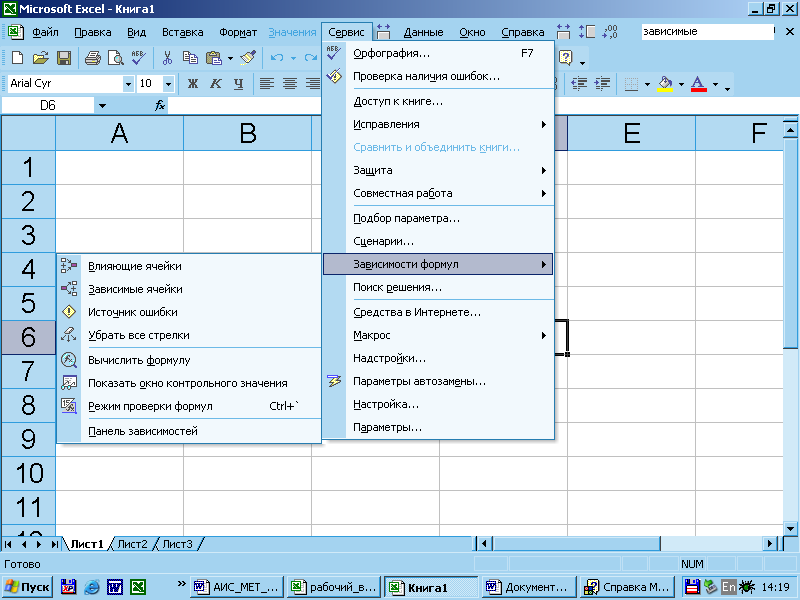The image size is (800, 600).
Task: Align text left
Action: (267, 84)
